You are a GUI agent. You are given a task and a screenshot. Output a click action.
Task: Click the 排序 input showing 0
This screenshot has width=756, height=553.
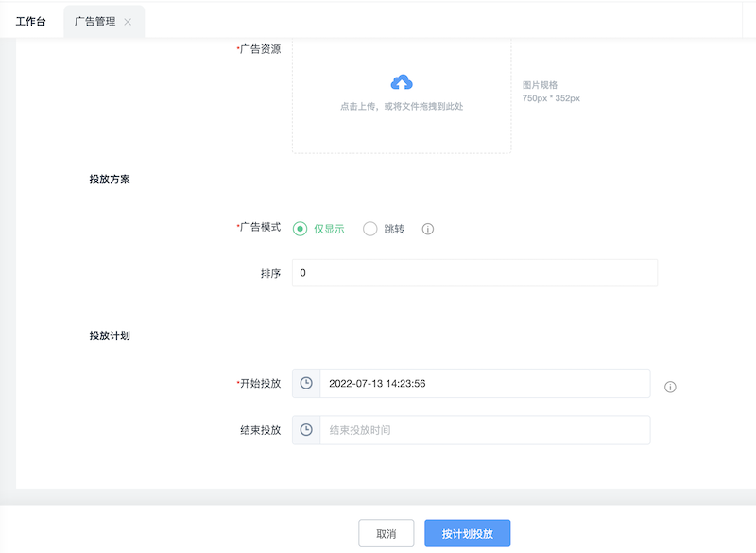tap(472, 272)
